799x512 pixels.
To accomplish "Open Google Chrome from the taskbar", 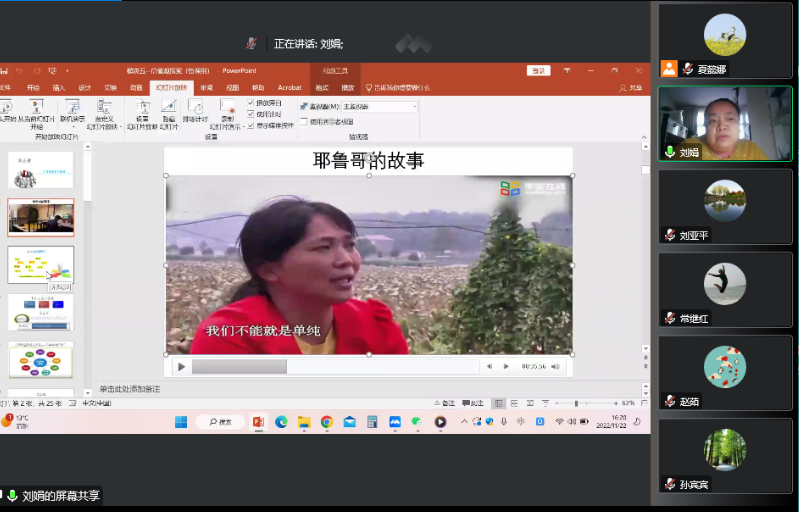I will pos(326,422).
